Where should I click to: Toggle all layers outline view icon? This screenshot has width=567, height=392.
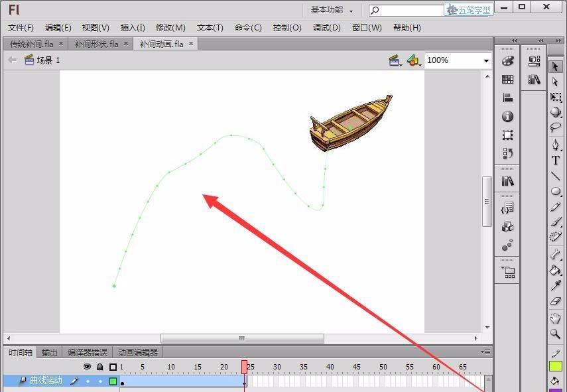[113, 367]
